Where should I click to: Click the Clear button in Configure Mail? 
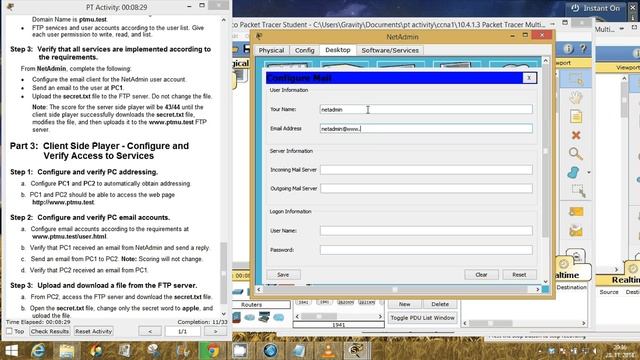point(481,275)
